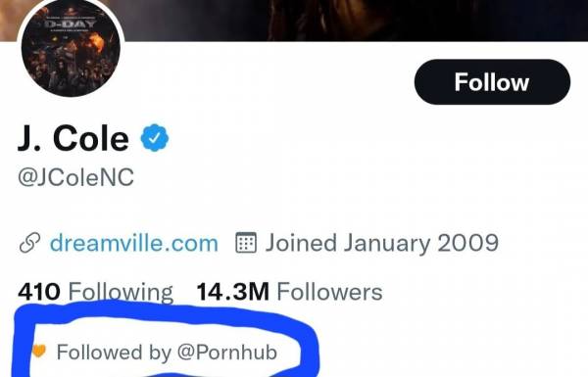Click the chain link icon beside dreamville.com
Screen dimensions: 588x377
pos(29,243)
